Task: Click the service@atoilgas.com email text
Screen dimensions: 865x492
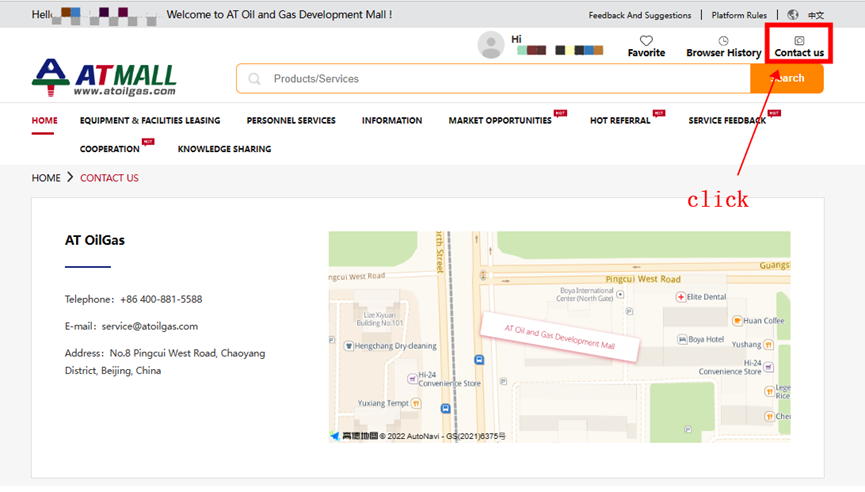Action: (x=149, y=327)
